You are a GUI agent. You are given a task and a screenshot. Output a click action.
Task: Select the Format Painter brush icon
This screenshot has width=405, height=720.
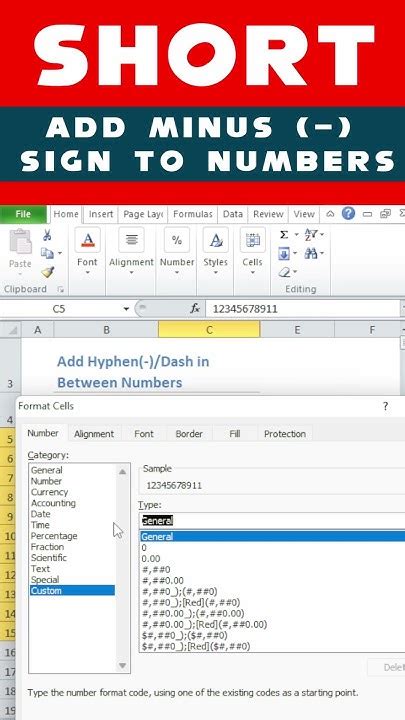pyautogui.click(x=48, y=272)
